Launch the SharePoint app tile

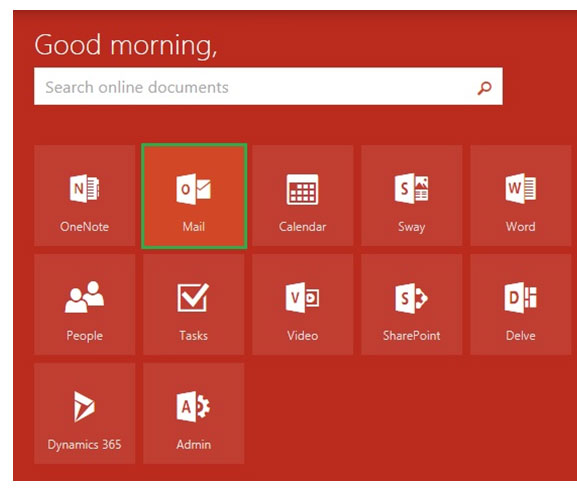(x=411, y=304)
